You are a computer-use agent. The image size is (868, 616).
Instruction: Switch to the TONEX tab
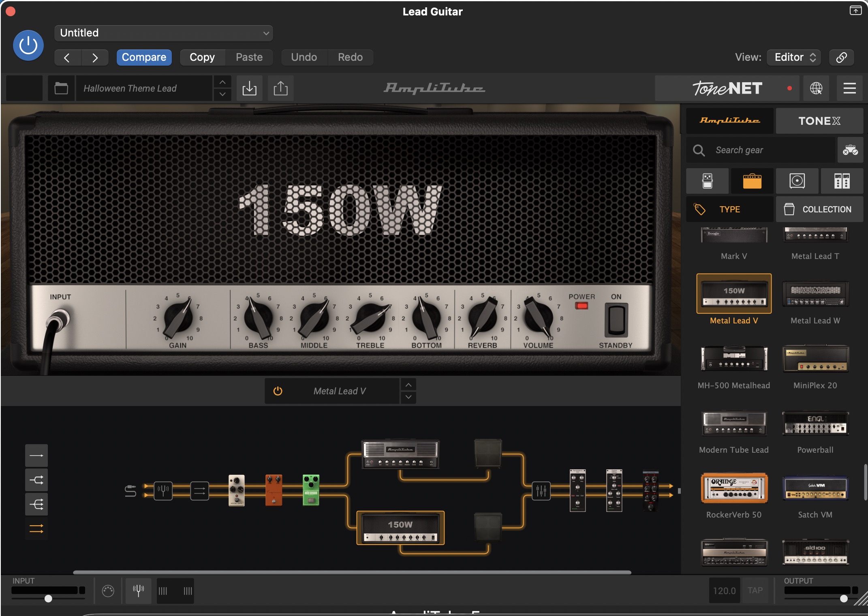pos(819,121)
